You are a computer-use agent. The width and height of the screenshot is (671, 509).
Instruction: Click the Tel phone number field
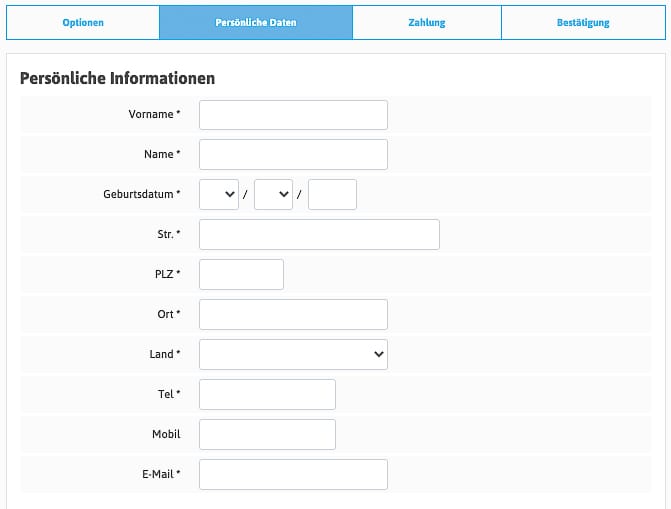point(267,394)
